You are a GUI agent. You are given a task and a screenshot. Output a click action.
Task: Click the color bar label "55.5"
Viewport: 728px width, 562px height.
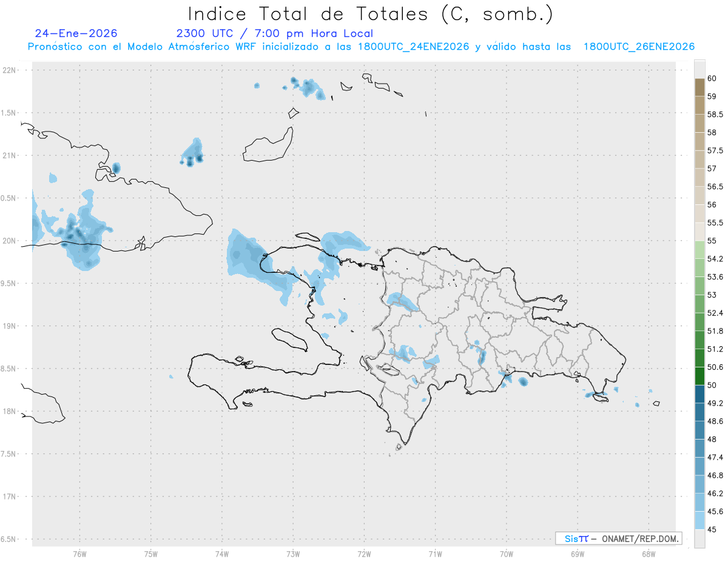[715, 222]
